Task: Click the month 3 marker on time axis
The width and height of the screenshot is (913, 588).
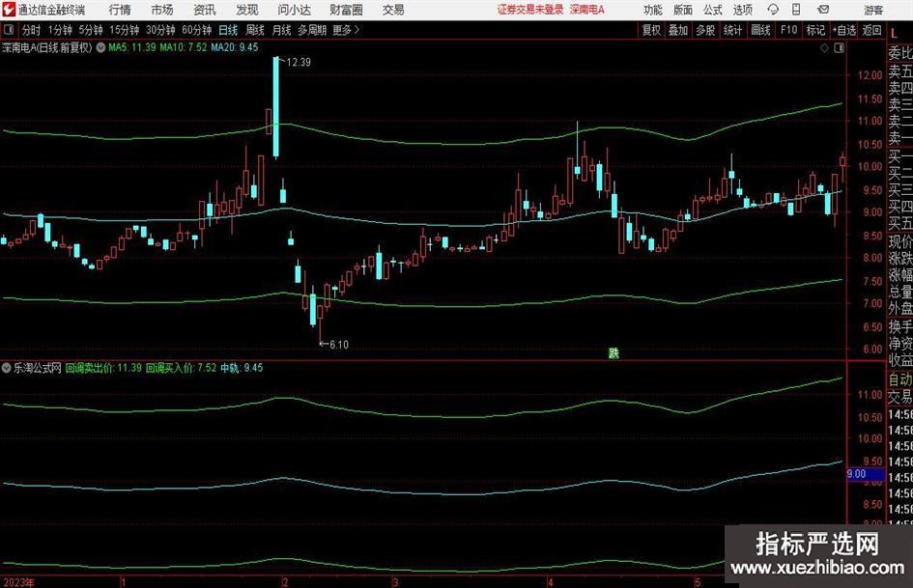Action: [x=395, y=582]
